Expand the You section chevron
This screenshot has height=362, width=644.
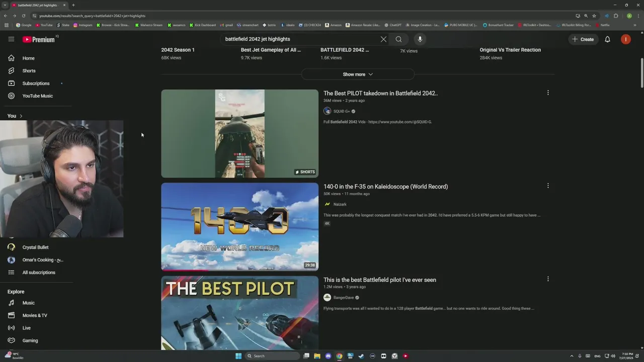(x=21, y=116)
